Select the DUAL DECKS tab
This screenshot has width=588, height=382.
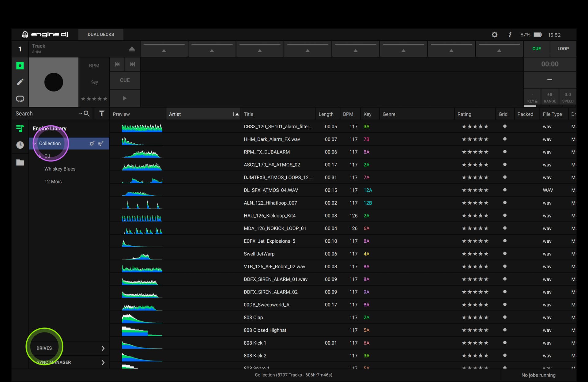click(x=101, y=34)
